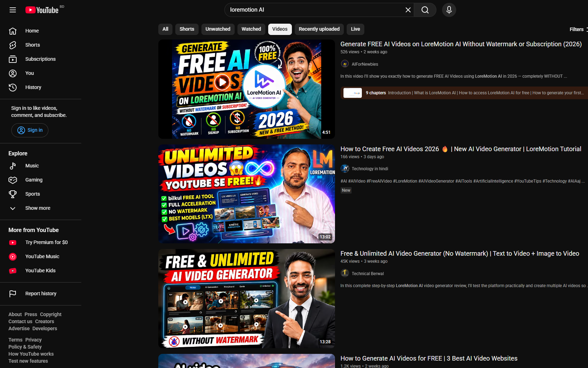Click the YouTube logo

[x=42, y=10]
